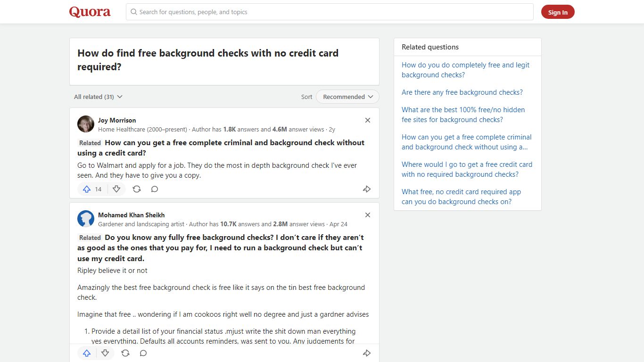Open Joy Morrison's profile picture
The width and height of the screenshot is (644, 362).
[86, 124]
